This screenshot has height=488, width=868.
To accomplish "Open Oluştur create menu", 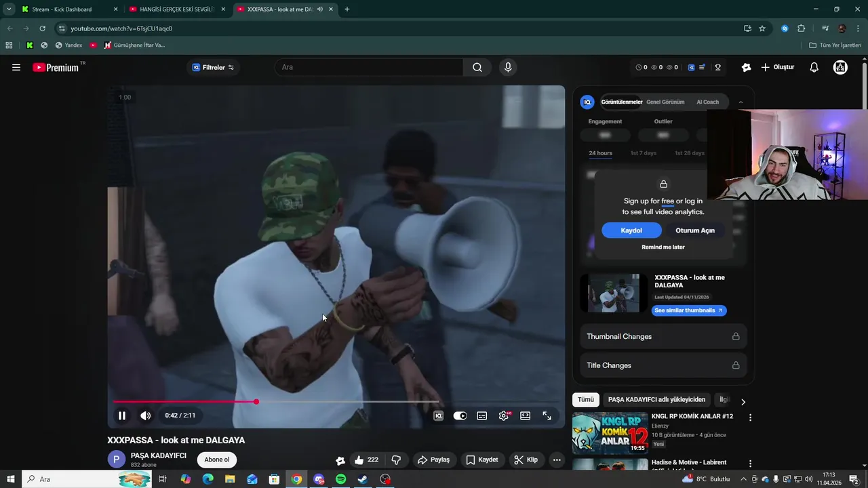I will (777, 67).
